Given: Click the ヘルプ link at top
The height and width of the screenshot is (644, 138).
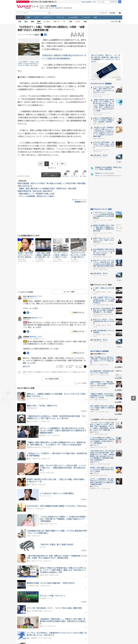Looking at the screenshot, I should (x=94, y=2).
